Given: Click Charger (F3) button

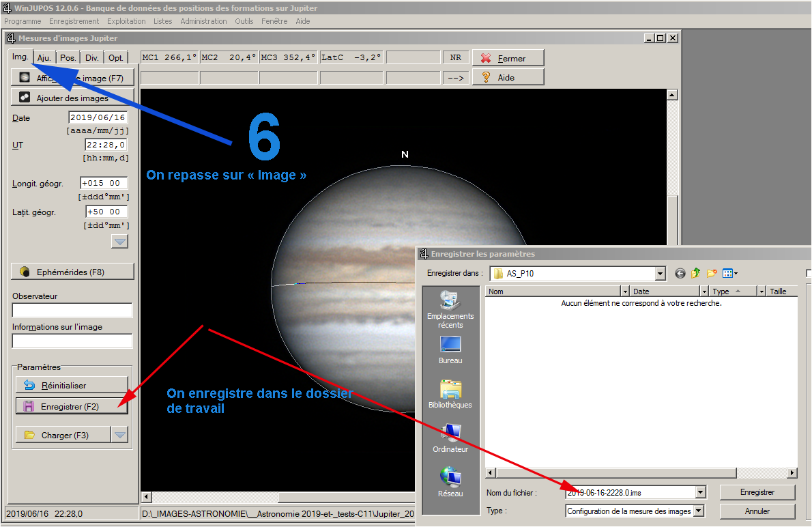Looking at the screenshot, I should (x=63, y=435).
